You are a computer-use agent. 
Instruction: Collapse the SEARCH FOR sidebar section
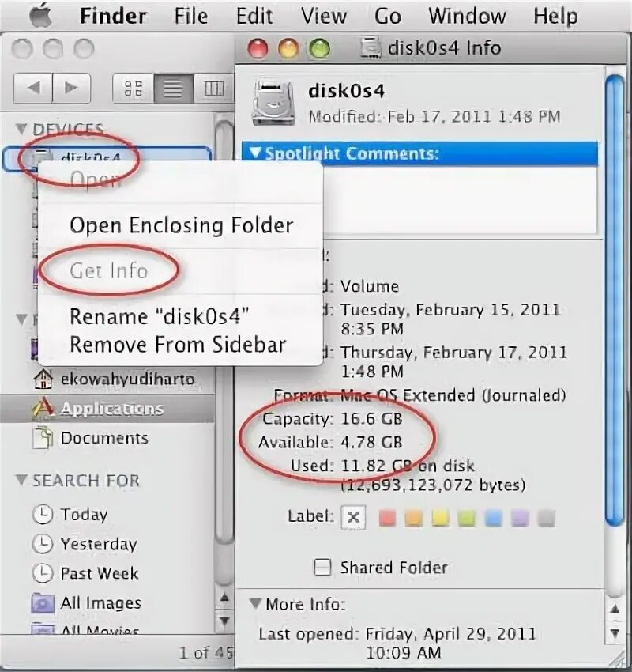click(x=21, y=480)
